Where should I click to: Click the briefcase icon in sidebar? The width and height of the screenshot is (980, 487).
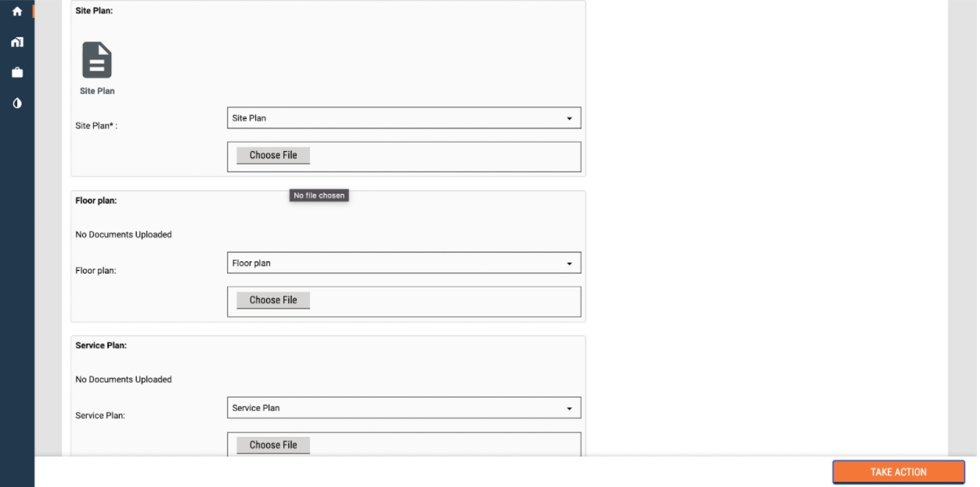(x=16, y=73)
